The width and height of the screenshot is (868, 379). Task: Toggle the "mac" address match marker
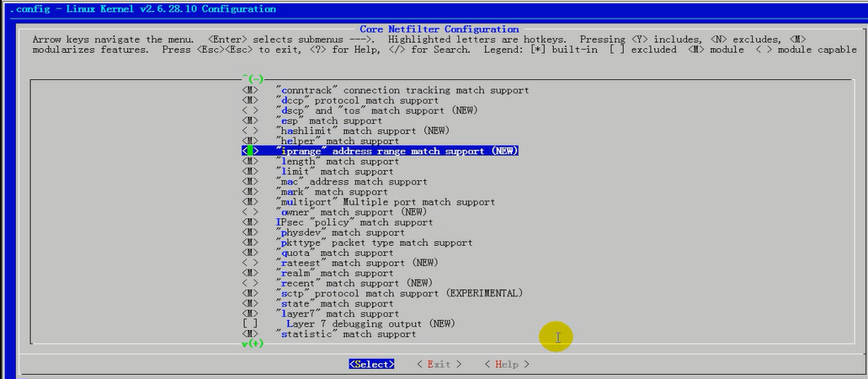(250, 182)
